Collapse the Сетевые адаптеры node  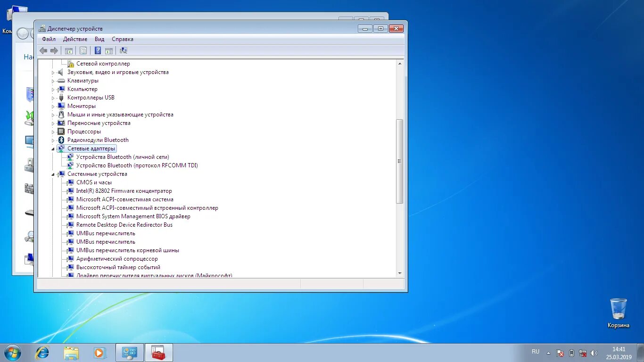tap(53, 149)
